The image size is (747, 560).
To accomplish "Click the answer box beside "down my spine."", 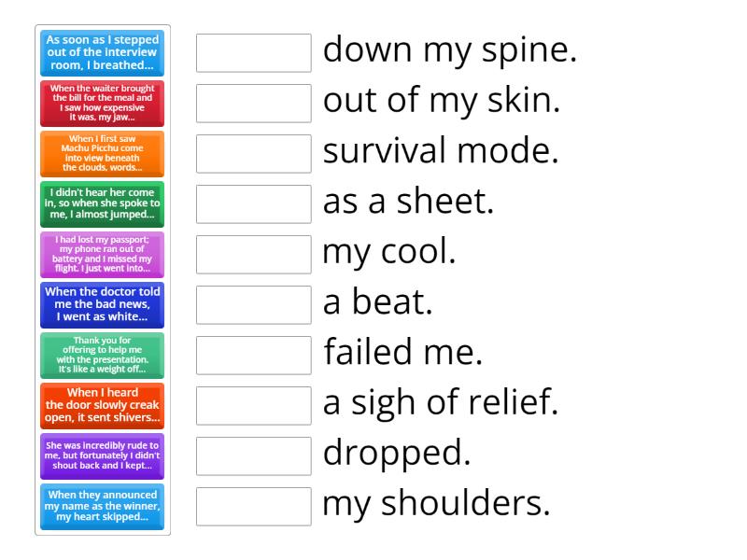I will [x=253, y=53].
